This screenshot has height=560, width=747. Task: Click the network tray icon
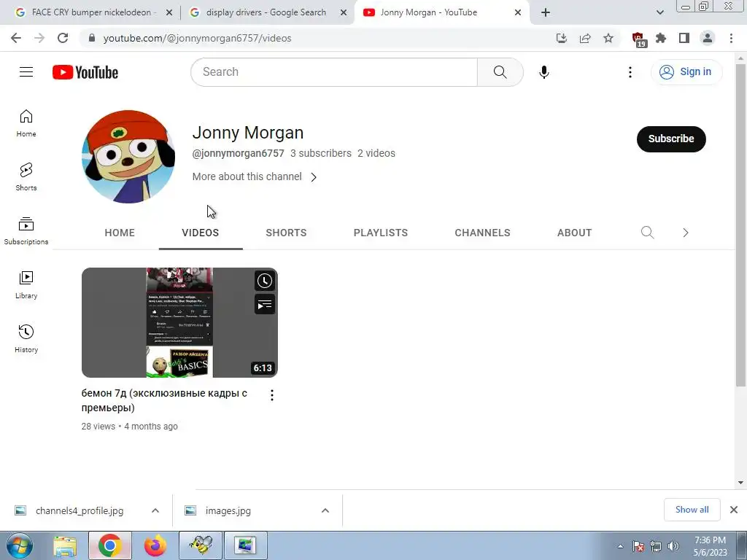(656, 546)
